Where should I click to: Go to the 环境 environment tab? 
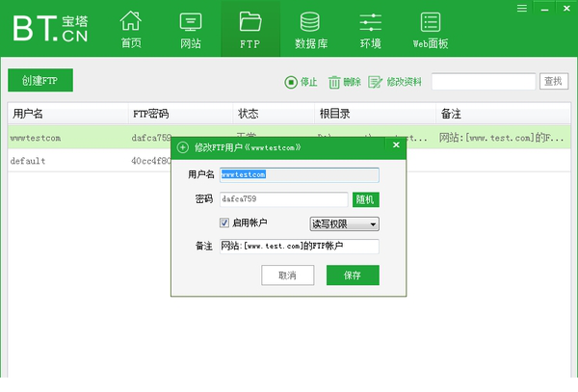click(x=371, y=30)
